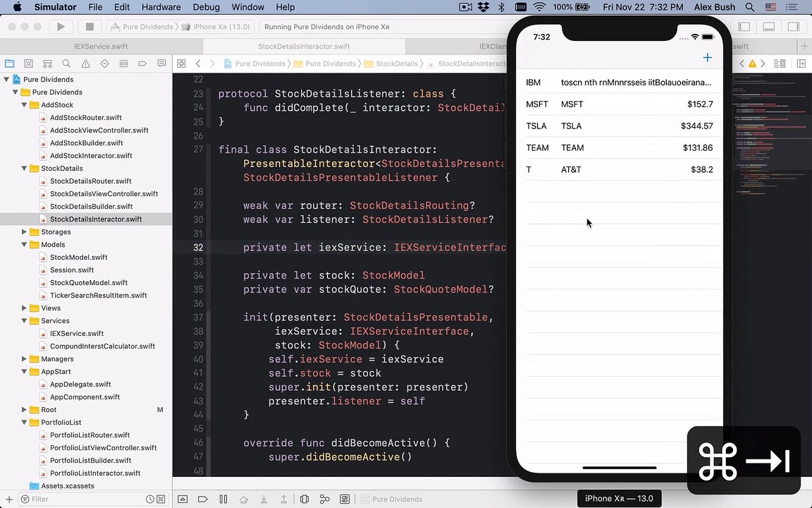Collapse the StockDetails folder
Screen dimensions: 812x508
pyautogui.click(x=24, y=169)
